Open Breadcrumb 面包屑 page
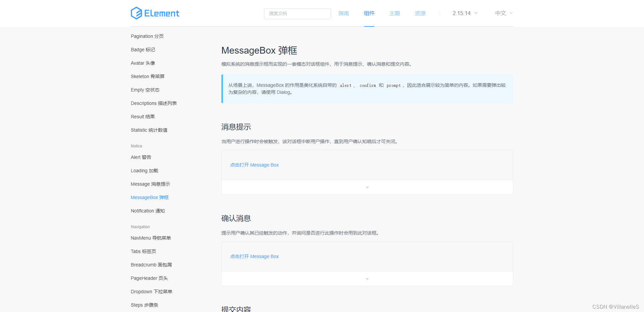Screen dimensions: 644x312 pyautogui.click(x=151, y=265)
